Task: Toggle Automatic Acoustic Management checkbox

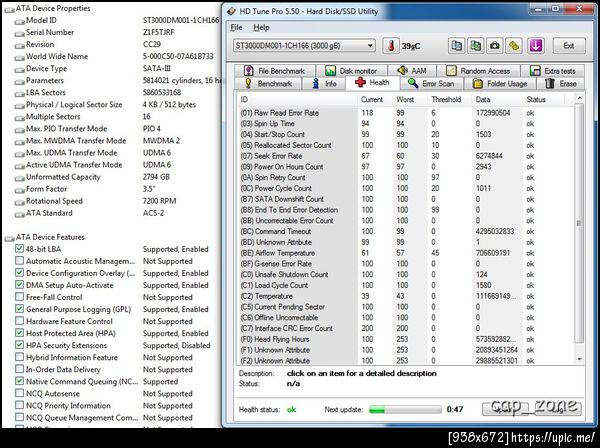Action: pos(20,261)
